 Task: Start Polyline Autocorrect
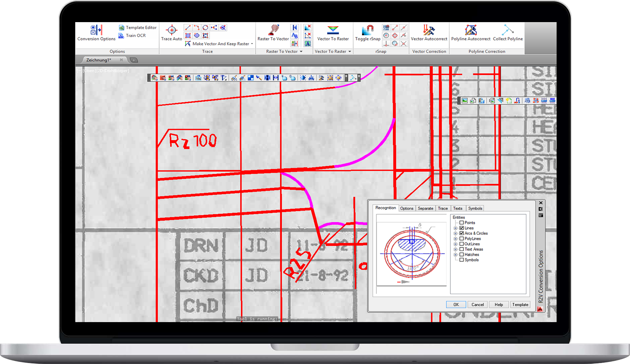[x=470, y=33]
